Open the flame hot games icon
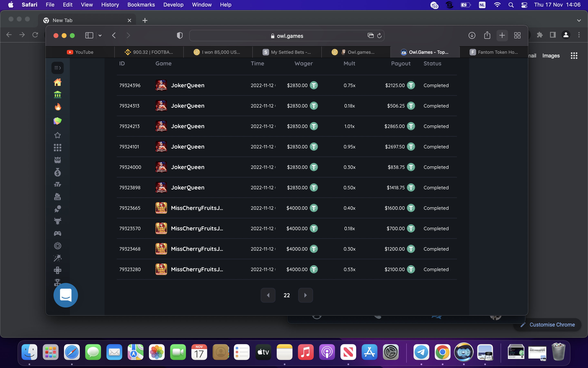588x368 pixels. click(58, 107)
